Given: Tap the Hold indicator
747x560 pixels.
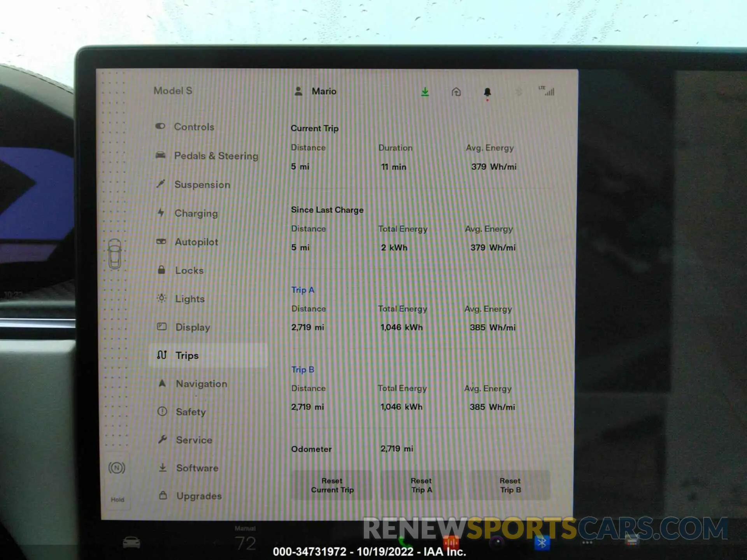Looking at the screenshot, I should [117, 500].
